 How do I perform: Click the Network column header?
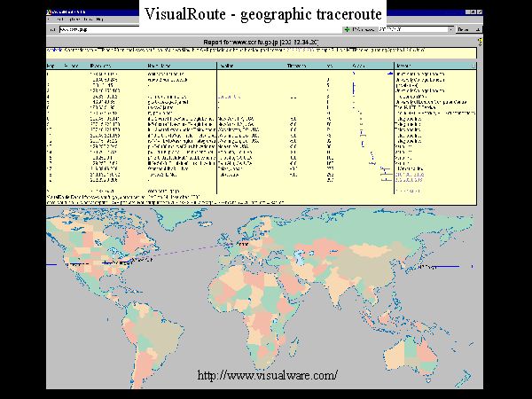pos(403,66)
